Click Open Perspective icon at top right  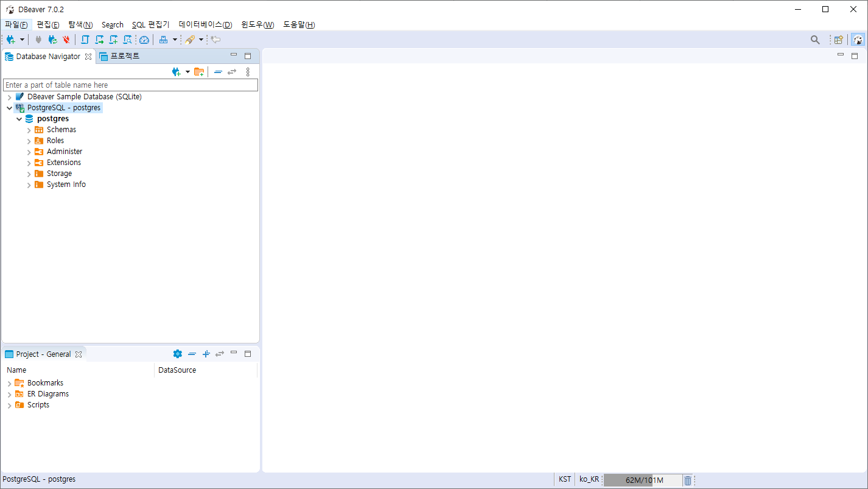coord(839,40)
